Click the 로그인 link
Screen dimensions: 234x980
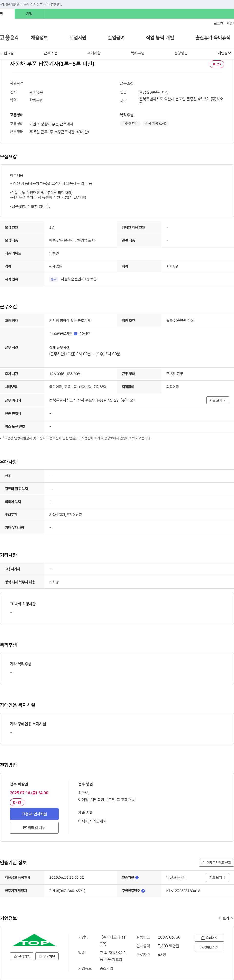pos(218,24)
